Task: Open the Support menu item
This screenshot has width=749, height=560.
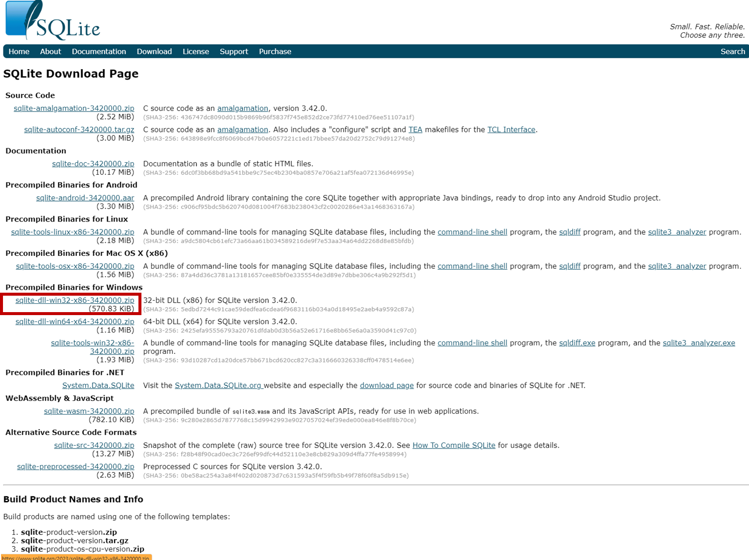Action: pyautogui.click(x=234, y=51)
